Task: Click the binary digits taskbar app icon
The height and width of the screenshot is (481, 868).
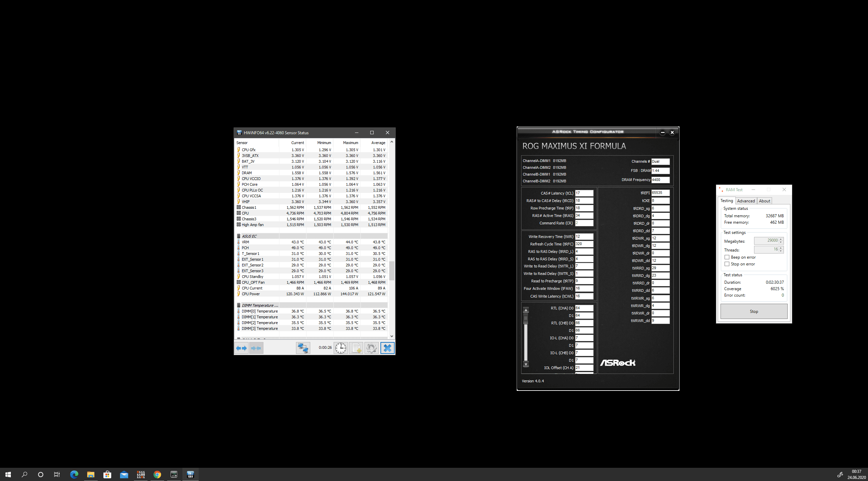Action: 140,475
